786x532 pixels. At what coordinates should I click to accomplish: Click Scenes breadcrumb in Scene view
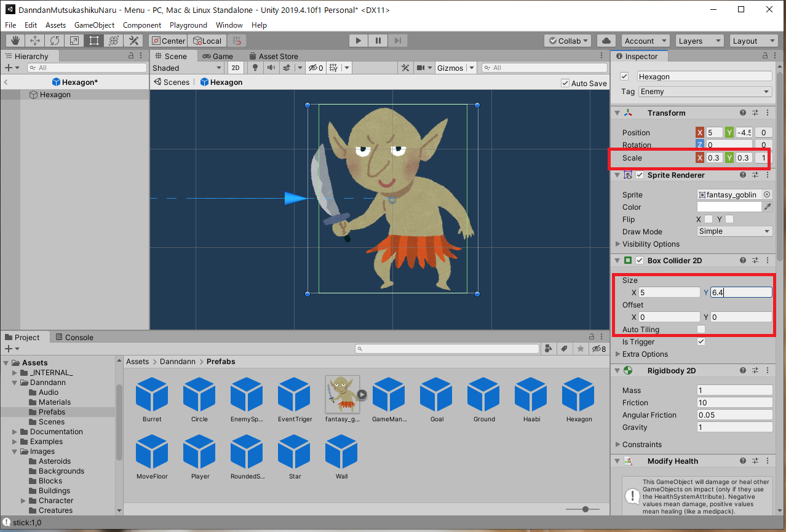click(x=172, y=82)
